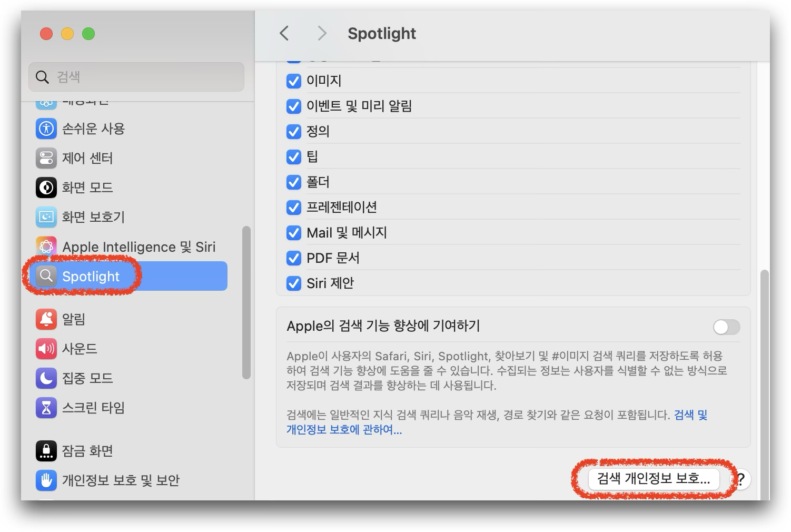Click the 스크린 타임 hourglass icon
The image size is (791, 532).
pyautogui.click(x=46, y=407)
